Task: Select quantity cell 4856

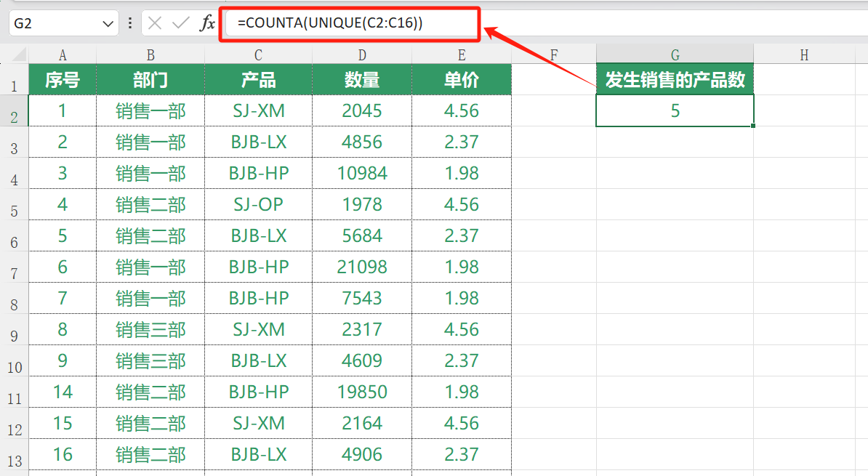Action: 362,142
